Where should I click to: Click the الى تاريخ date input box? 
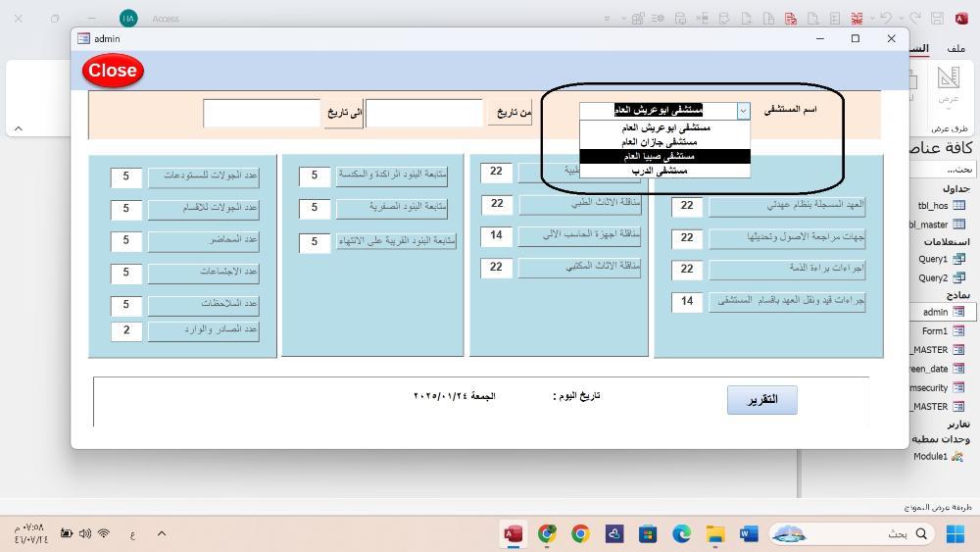coord(262,113)
